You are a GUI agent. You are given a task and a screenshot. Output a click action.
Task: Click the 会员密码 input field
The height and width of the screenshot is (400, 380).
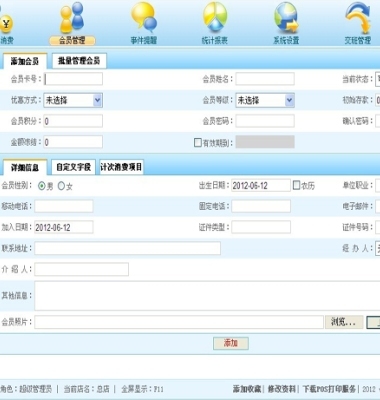click(265, 121)
